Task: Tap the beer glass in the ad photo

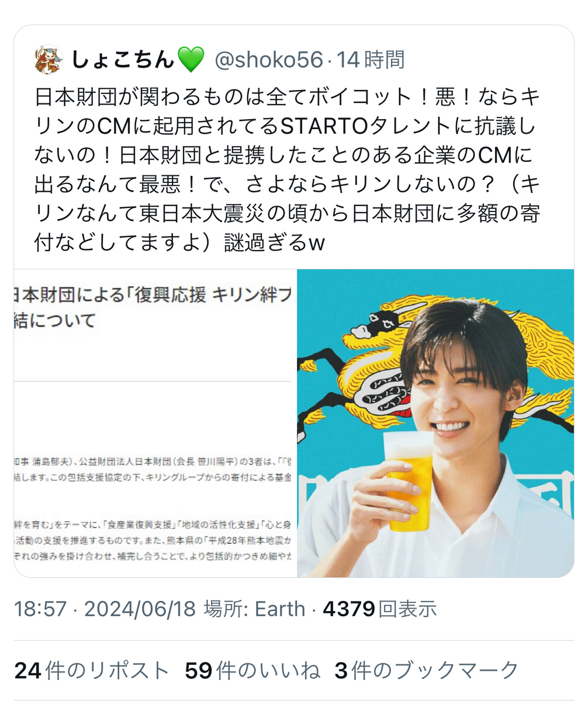Action: [410, 481]
